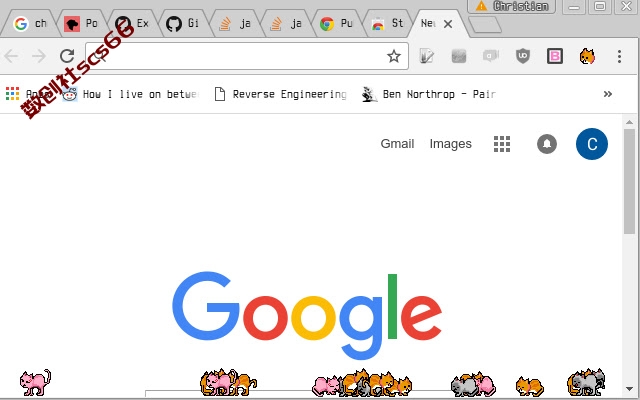Open the Apps bookmarks shortcut
The height and width of the screenshot is (400, 640).
click(x=26, y=94)
